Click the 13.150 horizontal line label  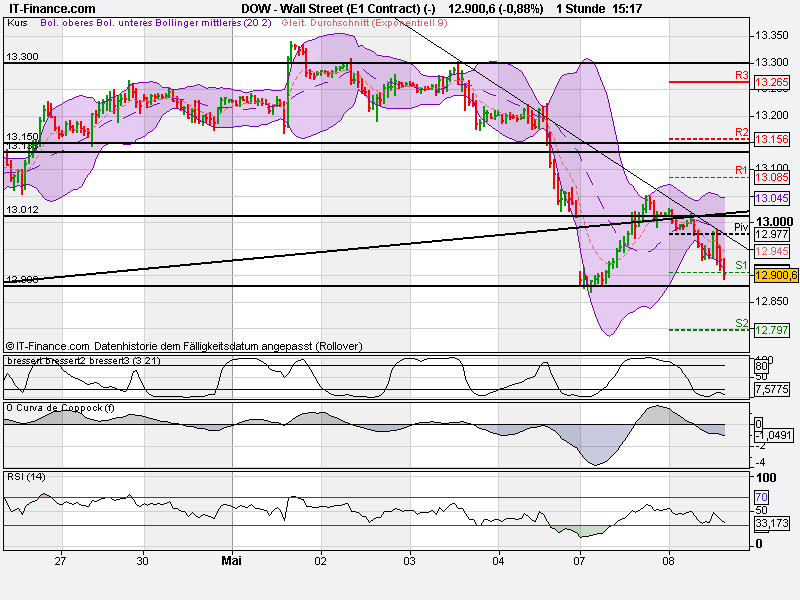coord(22,137)
